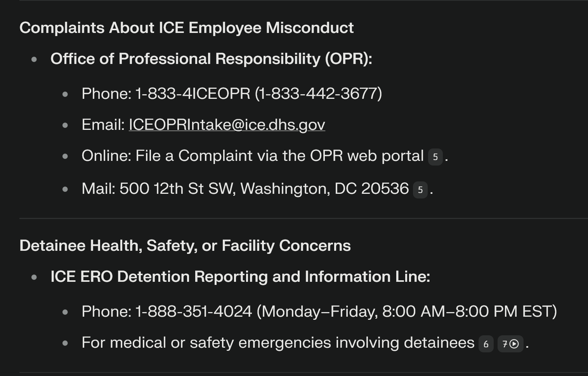Open citation 5 after OPR web portal
The height and width of the screenshot is (376, 588).
click(435, 157)
